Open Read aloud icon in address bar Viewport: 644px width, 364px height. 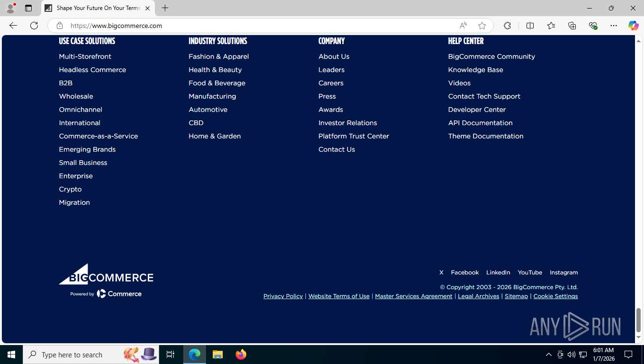click(x=463, y=26)
